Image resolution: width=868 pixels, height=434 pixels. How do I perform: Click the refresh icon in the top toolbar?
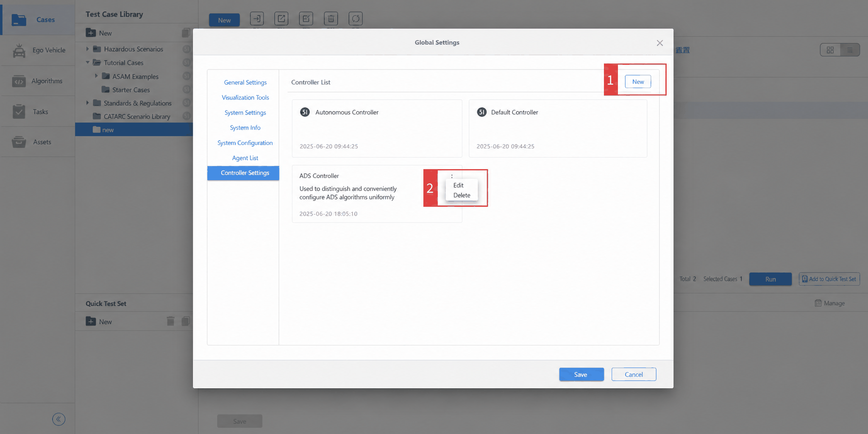pyautogui.click(x=356, y=19)
